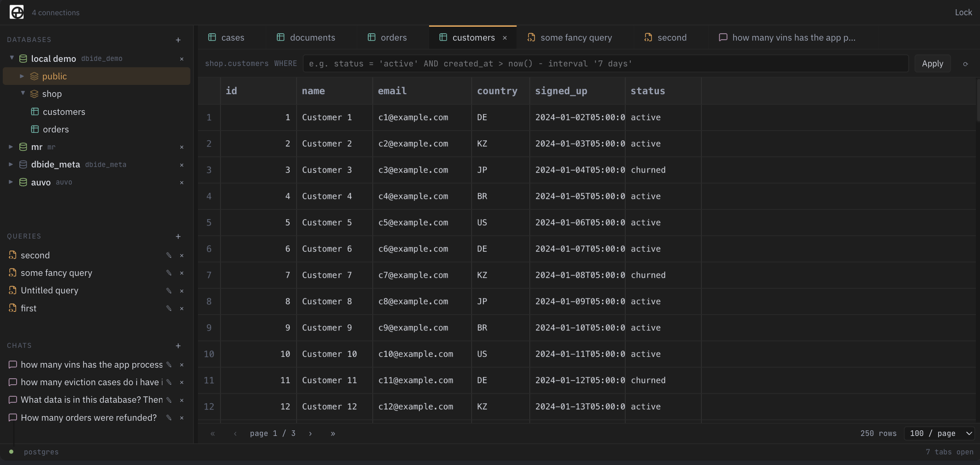Delete the refunded orders chat
This screenshot has height=465, width=980.
tap(182, 418)
